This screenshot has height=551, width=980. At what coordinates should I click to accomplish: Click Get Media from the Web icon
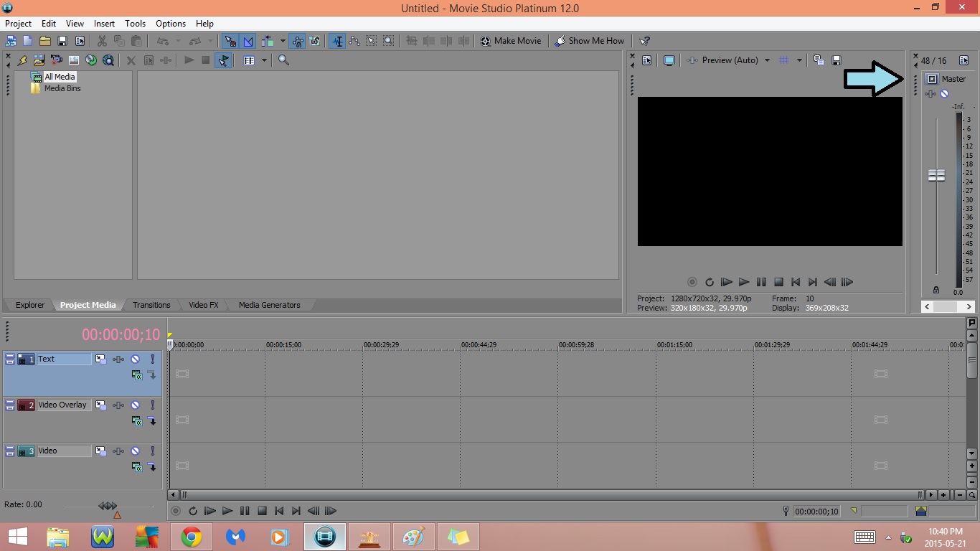[108, 60]
